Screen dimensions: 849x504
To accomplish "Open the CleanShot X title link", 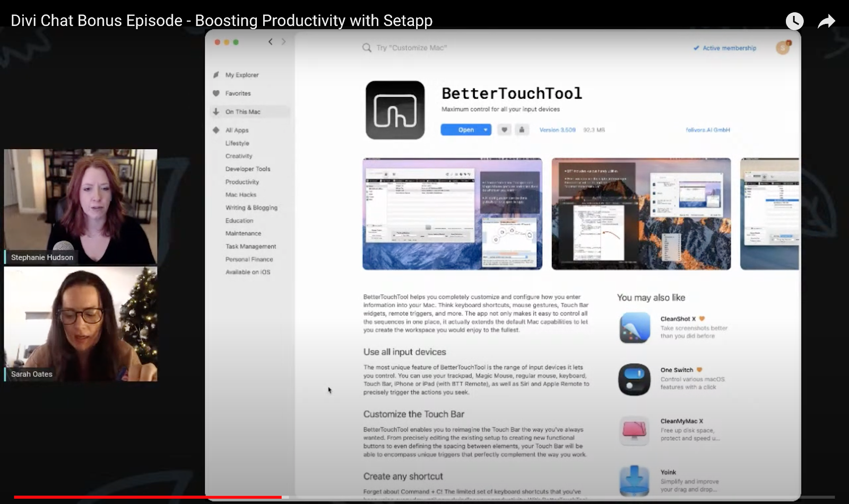I will point(678,319).
